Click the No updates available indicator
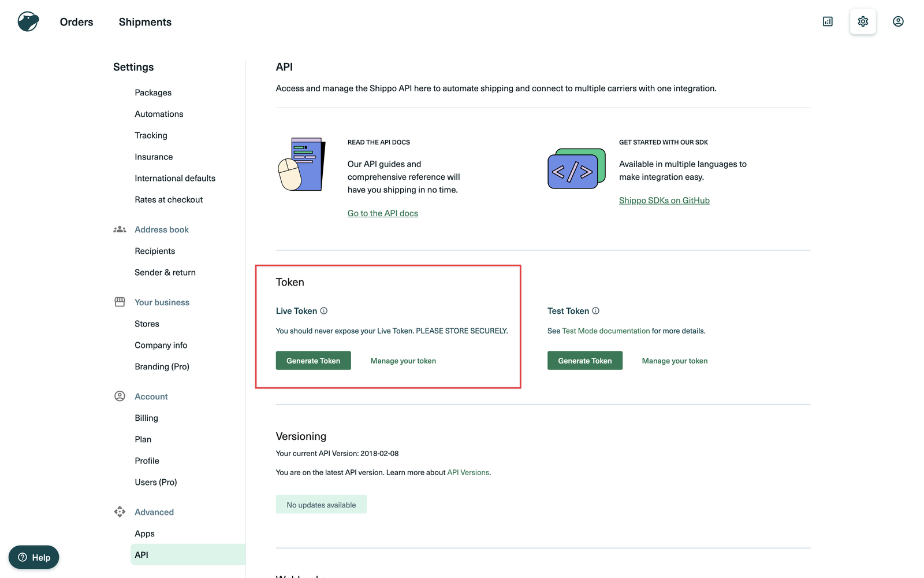The width and height of the screenshot is (924, 578). (321, 504)
